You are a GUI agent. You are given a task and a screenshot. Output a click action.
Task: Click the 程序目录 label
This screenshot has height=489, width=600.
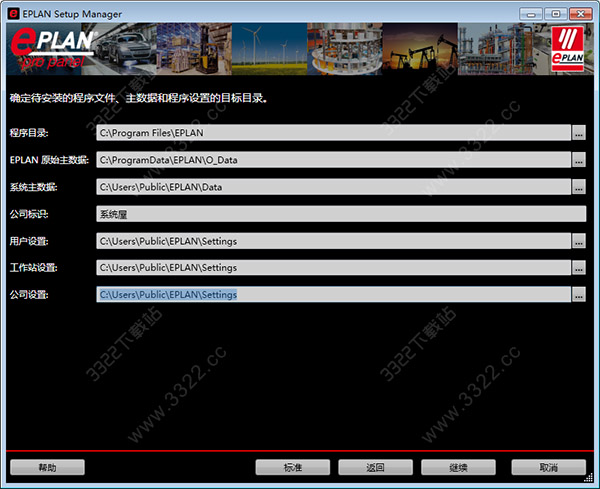click(29, 133)
